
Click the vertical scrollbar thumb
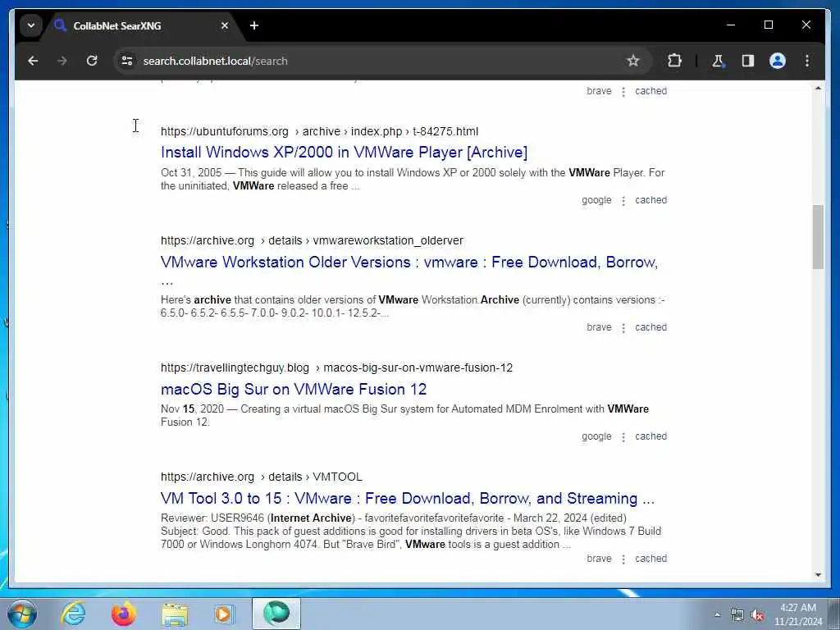click(x=818, y=237)
